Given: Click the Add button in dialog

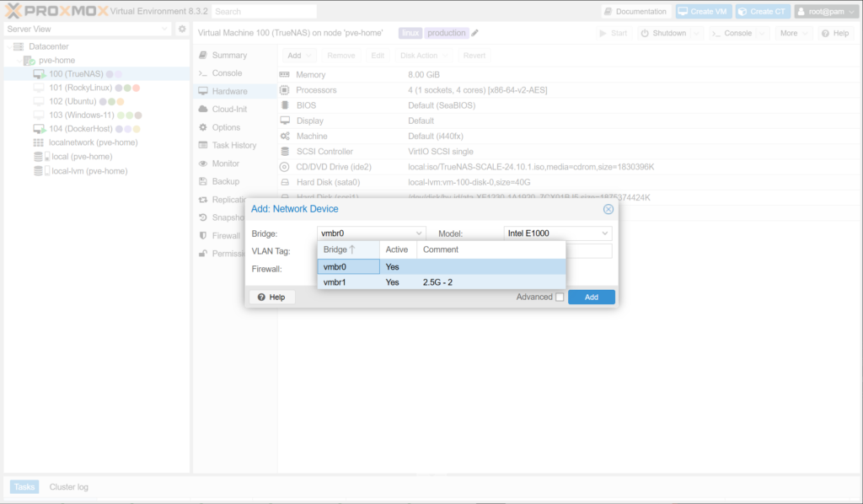Looking at the screenshot, I should coord(591,297).
